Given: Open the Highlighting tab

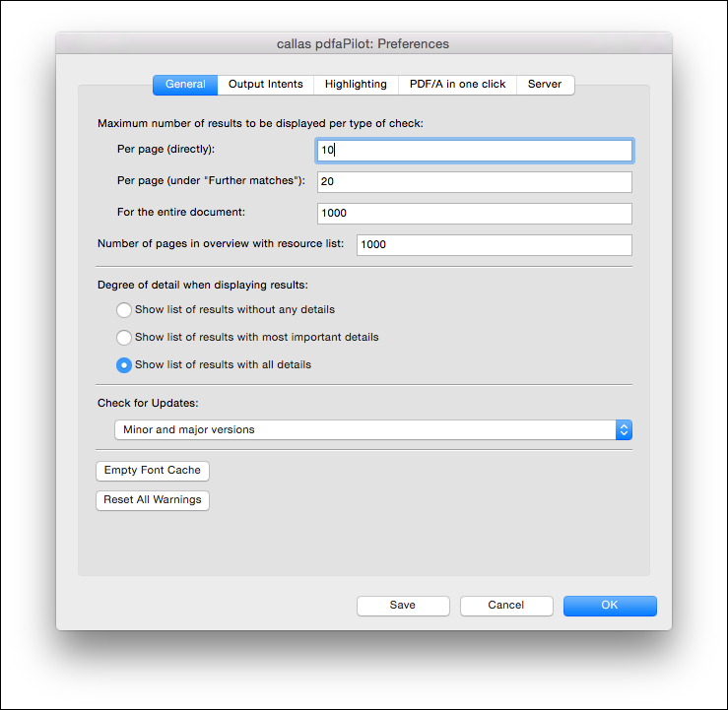Looking at the screenshot, I should 356,85.
